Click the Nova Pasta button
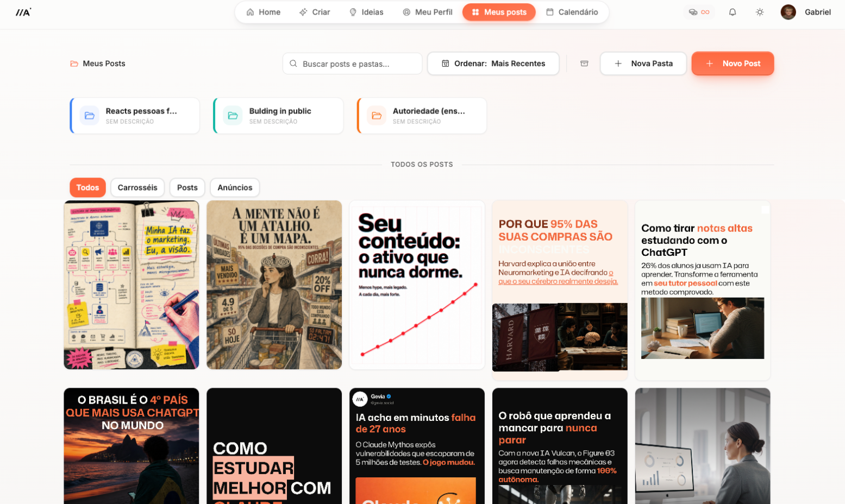The height and width of the screenshot is (504, 845). 643,64
